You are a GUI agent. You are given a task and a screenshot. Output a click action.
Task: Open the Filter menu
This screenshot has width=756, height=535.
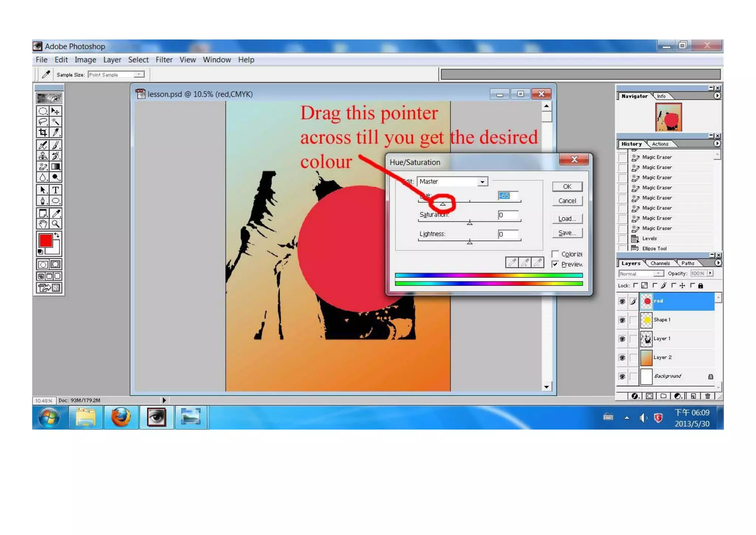(x=164, y=60)
